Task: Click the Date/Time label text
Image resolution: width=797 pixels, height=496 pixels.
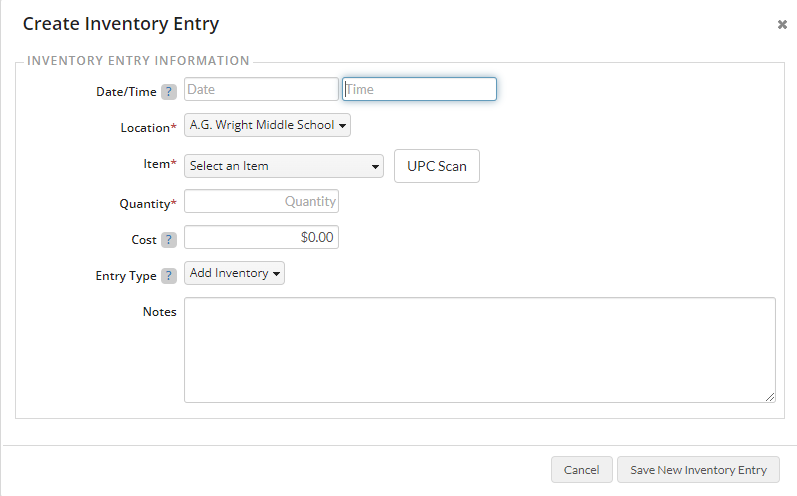Action: click(126, 92)
